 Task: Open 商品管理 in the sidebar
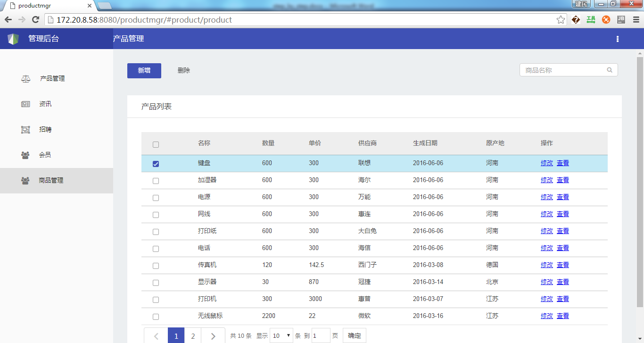point(51,181)
